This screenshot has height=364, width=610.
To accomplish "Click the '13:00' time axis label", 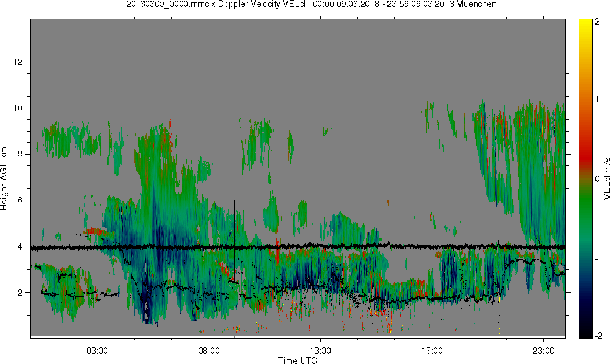I will click(320, 351).
